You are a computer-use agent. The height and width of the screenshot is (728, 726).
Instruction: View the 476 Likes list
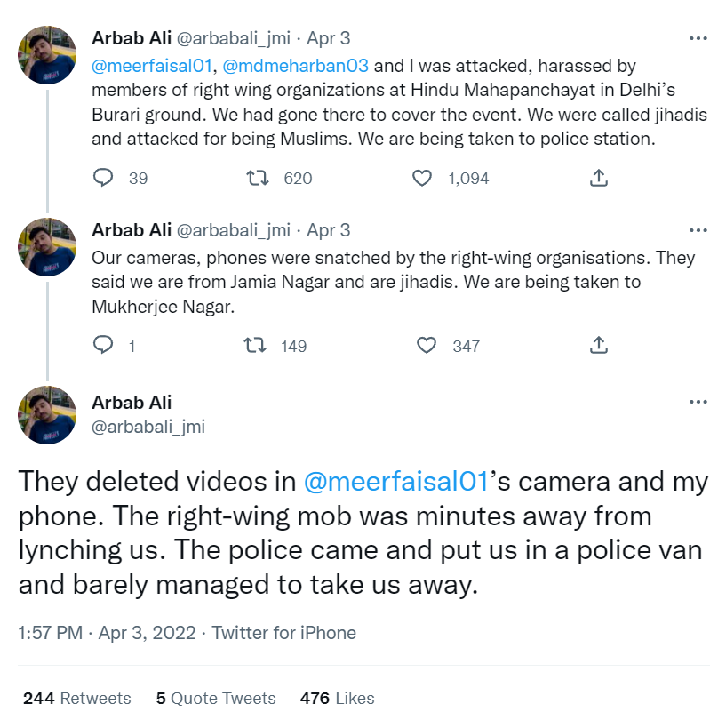[337, 698]
